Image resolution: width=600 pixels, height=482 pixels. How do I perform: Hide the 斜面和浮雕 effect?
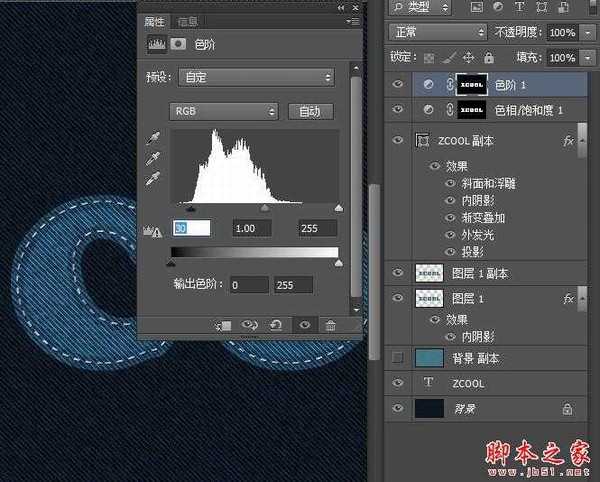tap(450, 183)
